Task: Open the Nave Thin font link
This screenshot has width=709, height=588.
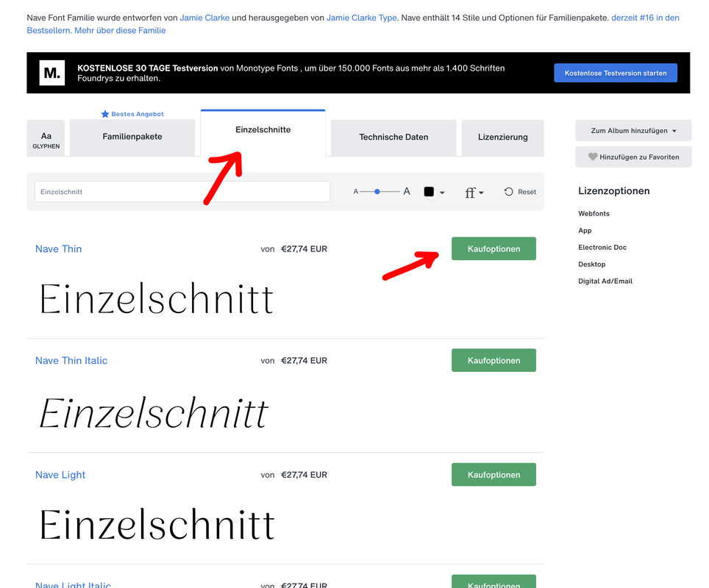Action: coord(58,249)
